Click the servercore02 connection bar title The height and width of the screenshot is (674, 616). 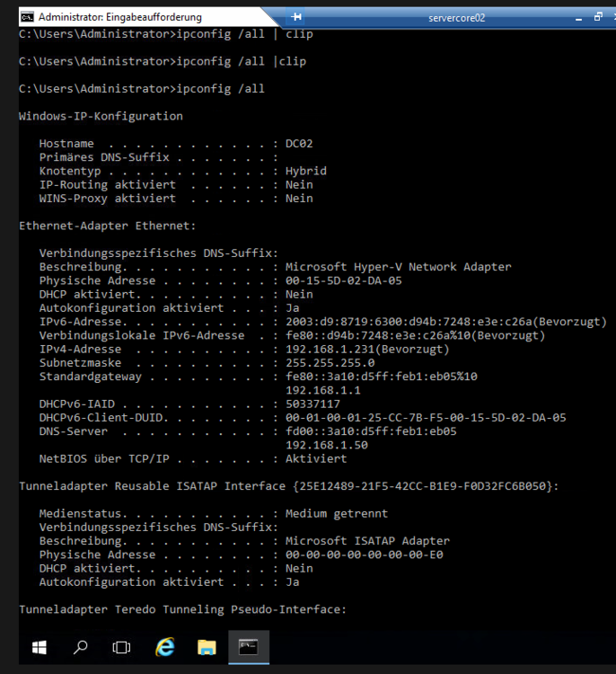(456, 17)
